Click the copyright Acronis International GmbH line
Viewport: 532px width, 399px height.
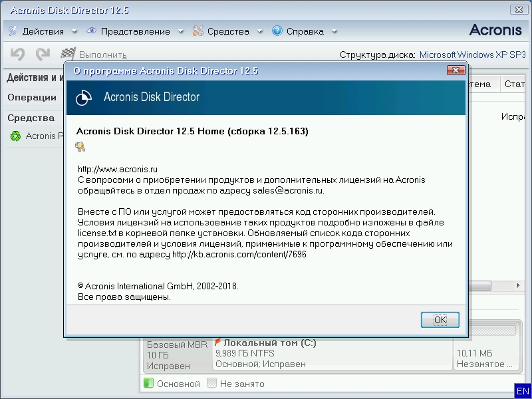coord(158,286)
